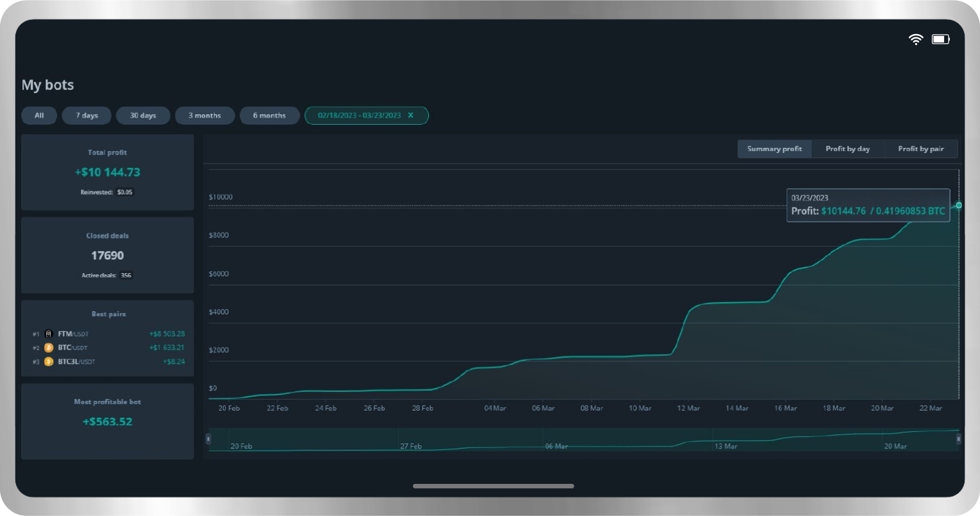
Task: Click the left handle of the range navigator
Action: pos(208,439)
